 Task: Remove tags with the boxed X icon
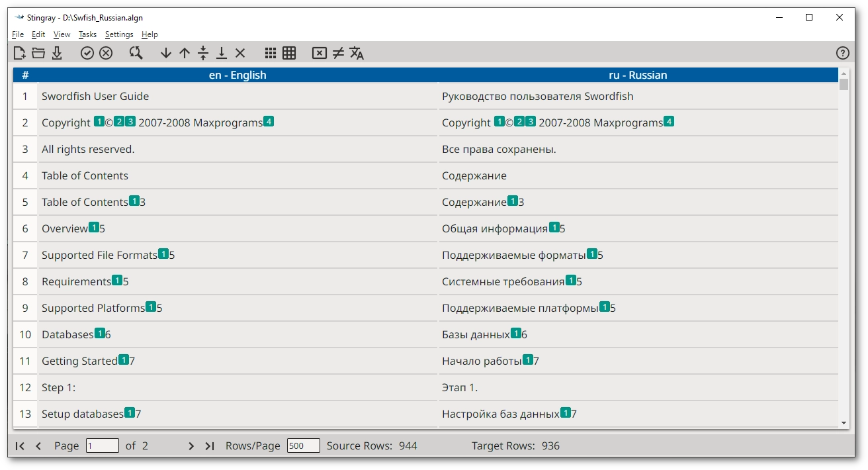coord(320,53)
